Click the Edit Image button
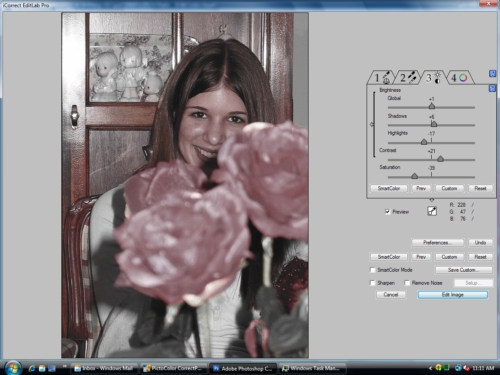The image size is (500, 375). (x=453, y=295)
